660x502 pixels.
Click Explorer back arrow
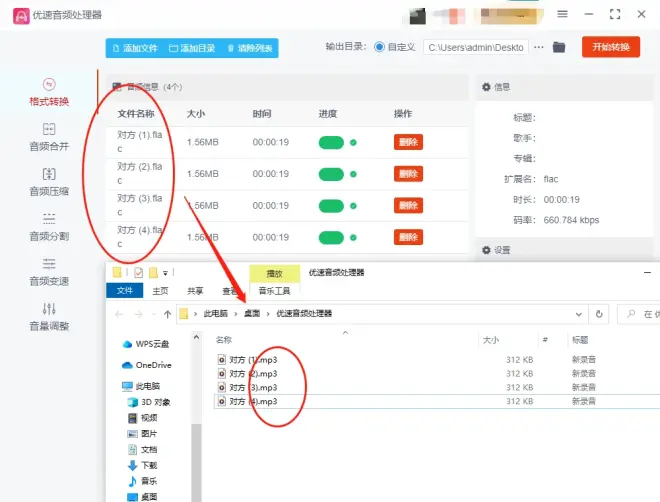coord(119,314)
